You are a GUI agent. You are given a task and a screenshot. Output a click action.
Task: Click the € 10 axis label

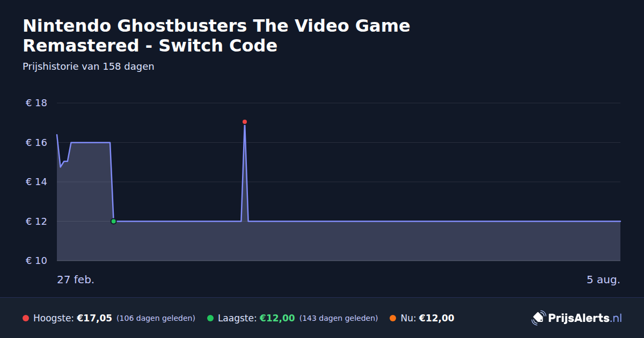36,261
